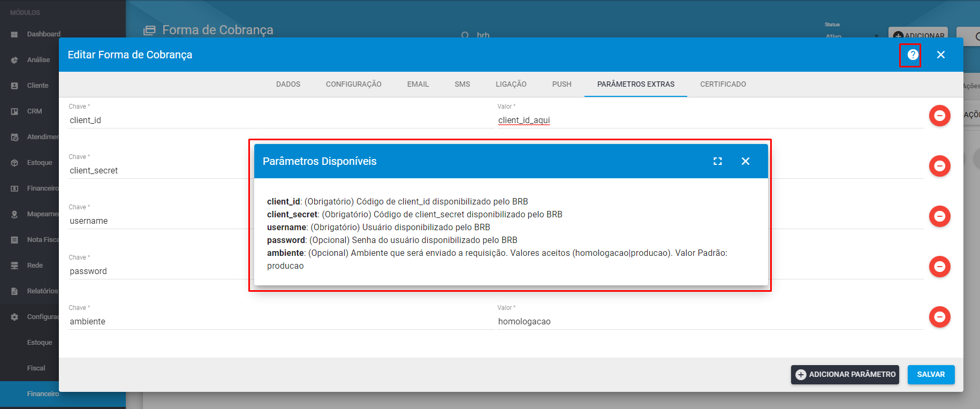Select the LIGAÇÃO tab
Screen dimensions: 980x409
tap(511, 84)
